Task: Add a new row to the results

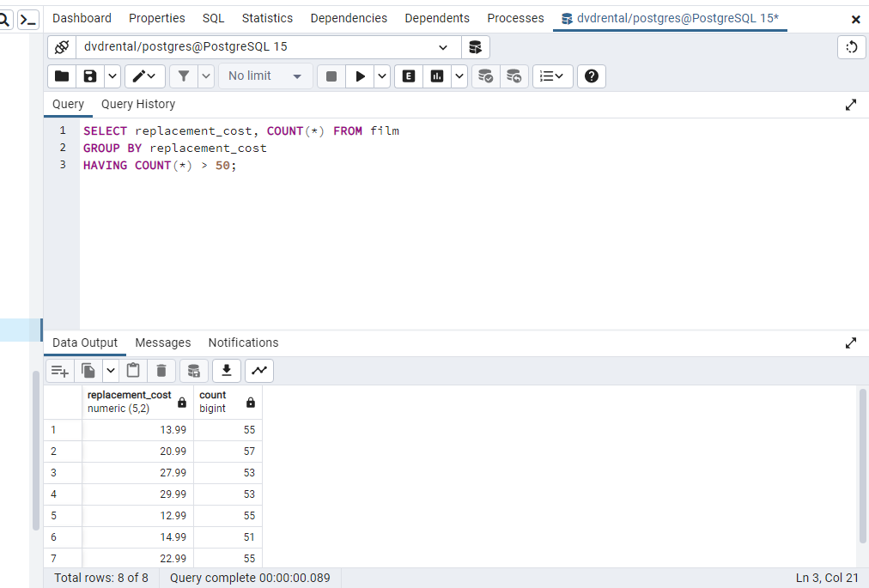Action: click(58, 370)
